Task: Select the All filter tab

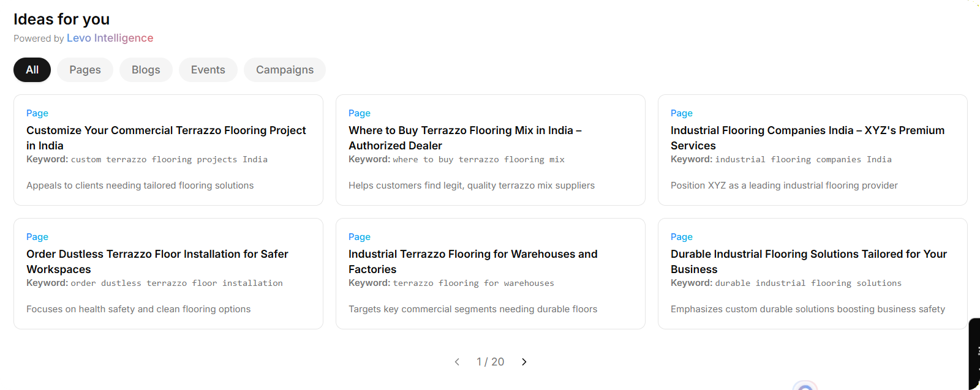Action: point(32,70)
